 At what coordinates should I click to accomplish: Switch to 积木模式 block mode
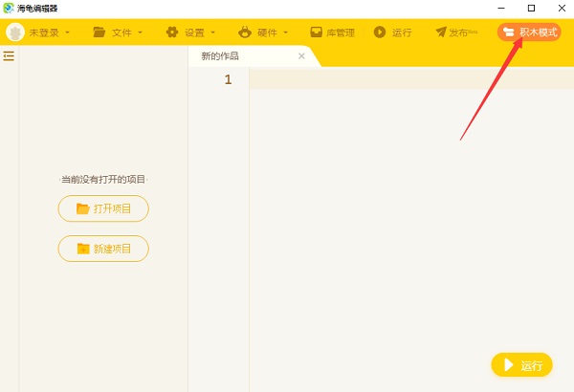point(528,33)
